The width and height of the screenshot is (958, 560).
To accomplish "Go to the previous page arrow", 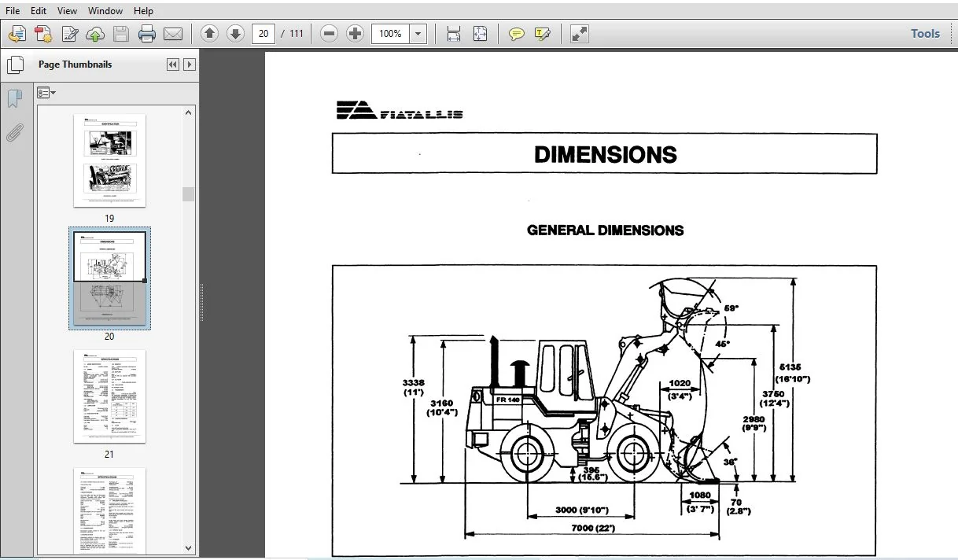I will [209, 34].
